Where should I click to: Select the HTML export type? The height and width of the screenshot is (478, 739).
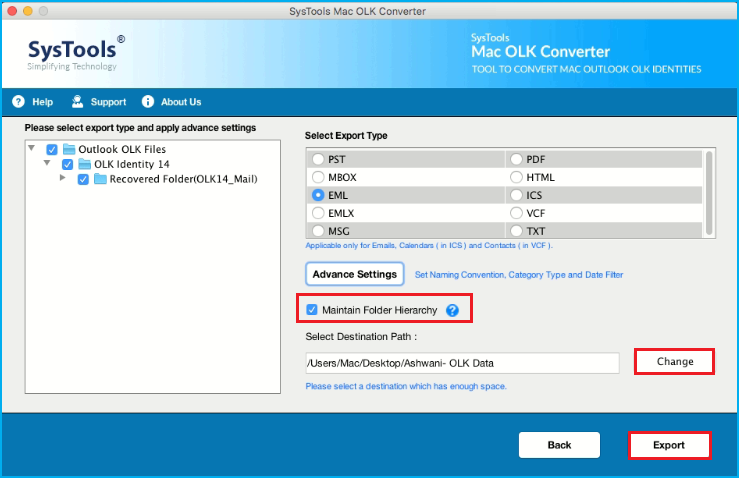coord(517,177)
